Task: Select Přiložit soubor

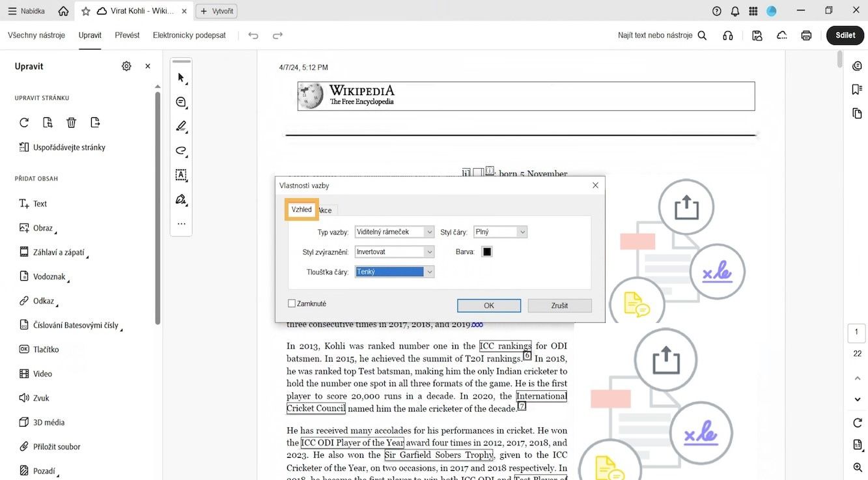Action: point(49,447)
